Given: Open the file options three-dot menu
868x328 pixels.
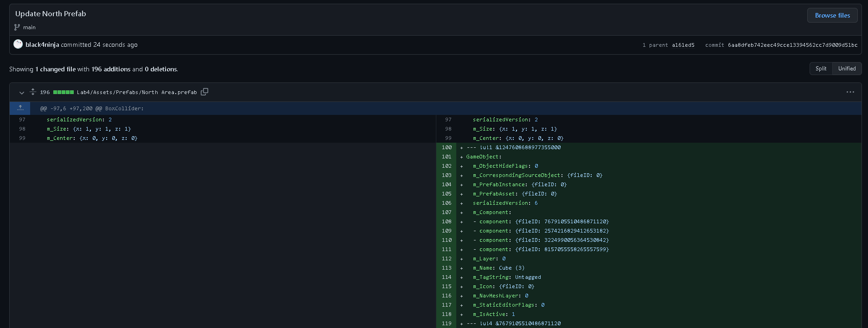Looking at the screenshot, I should (x=850, y=92).
